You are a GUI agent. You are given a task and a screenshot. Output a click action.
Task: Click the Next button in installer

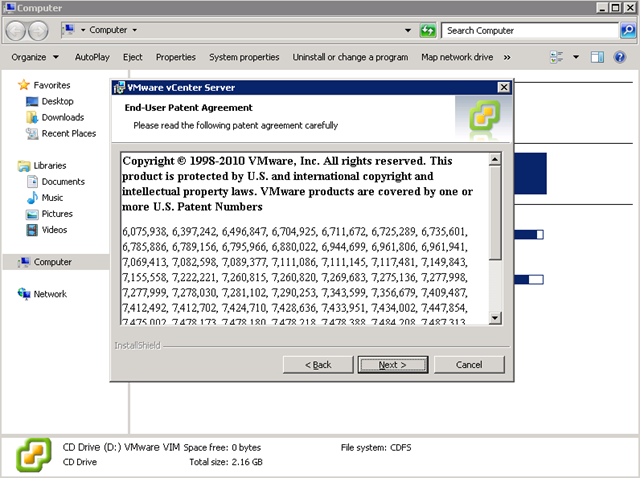393,365
